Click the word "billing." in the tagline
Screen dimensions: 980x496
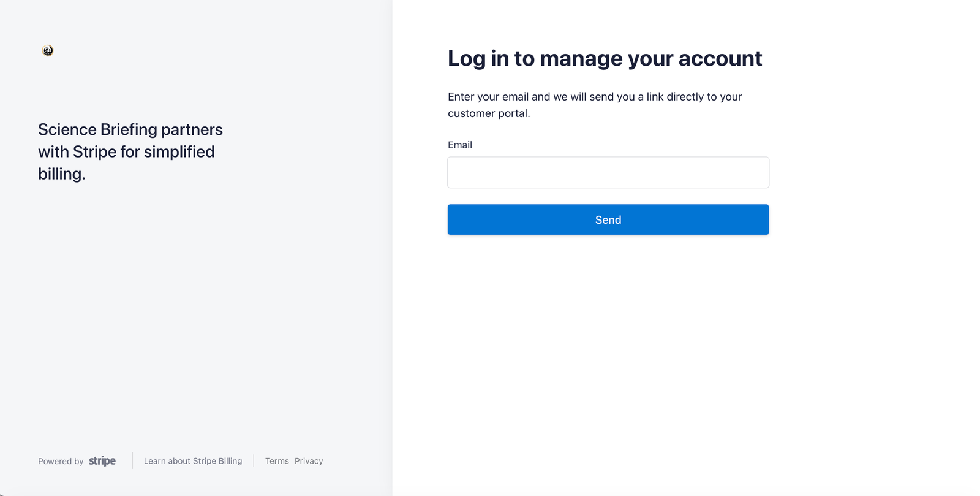pyautogui.click(x=62, y=174)
